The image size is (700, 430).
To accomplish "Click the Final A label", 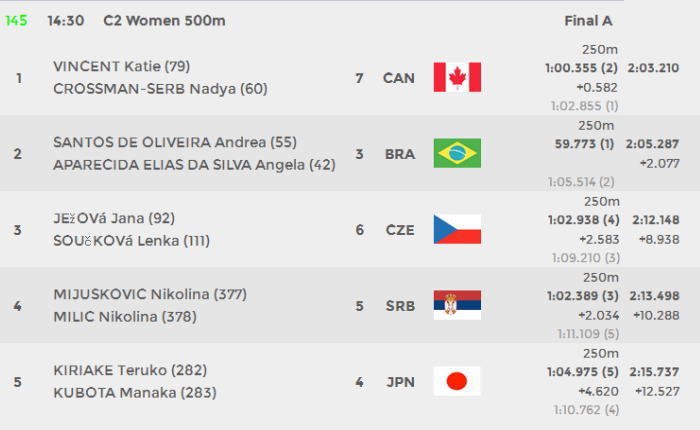I will pyautogui.click(x=588, y=21).
